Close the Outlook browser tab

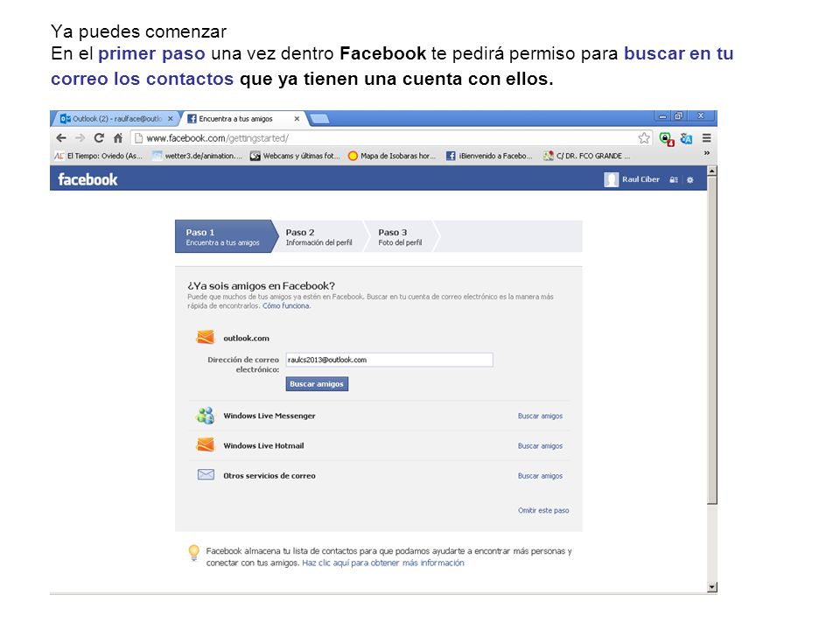(x=171, y=119)
